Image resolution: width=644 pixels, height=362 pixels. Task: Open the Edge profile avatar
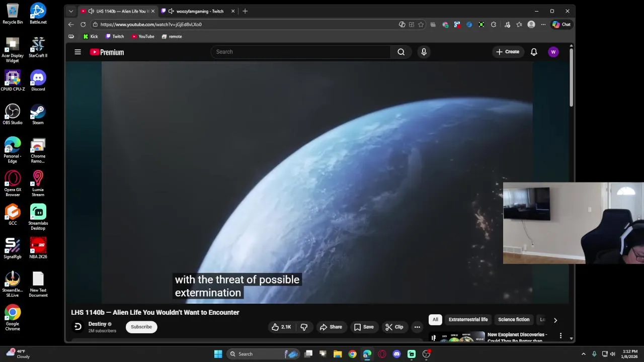[531, 24]
